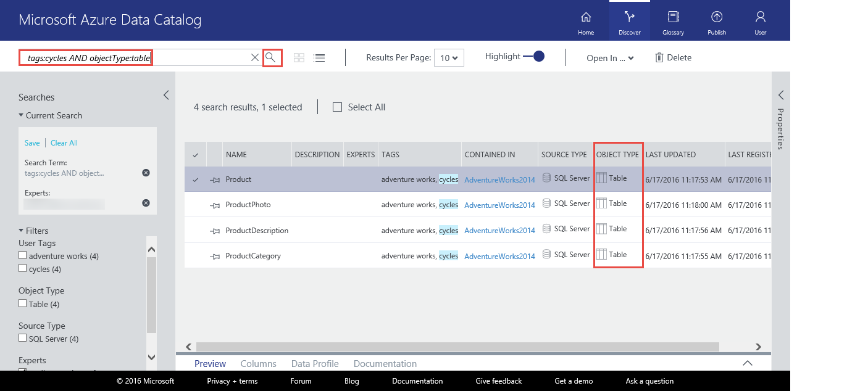The width and height of the screenshot is (868, 391).
Task: Check 'Table (4)' object type filter
Action: 23,303
